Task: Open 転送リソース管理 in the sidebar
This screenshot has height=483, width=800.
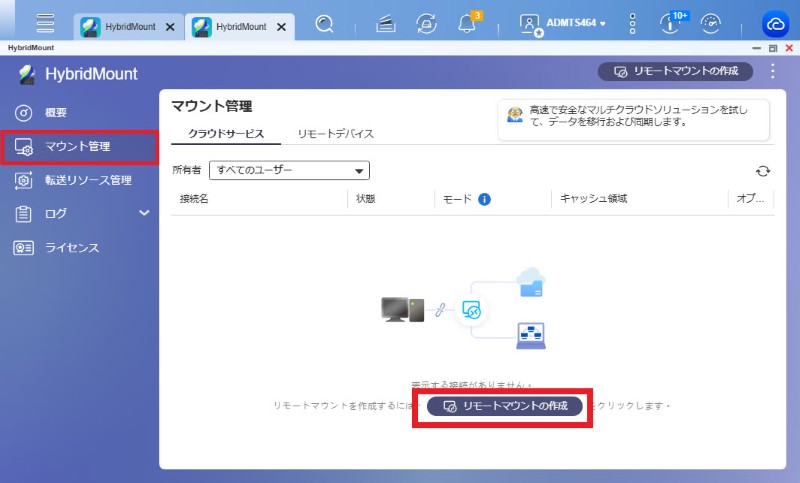Action: 88,180
